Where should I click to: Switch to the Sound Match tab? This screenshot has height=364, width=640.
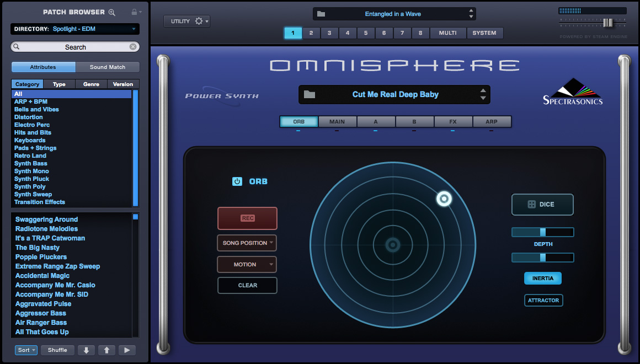pos(108,67)
